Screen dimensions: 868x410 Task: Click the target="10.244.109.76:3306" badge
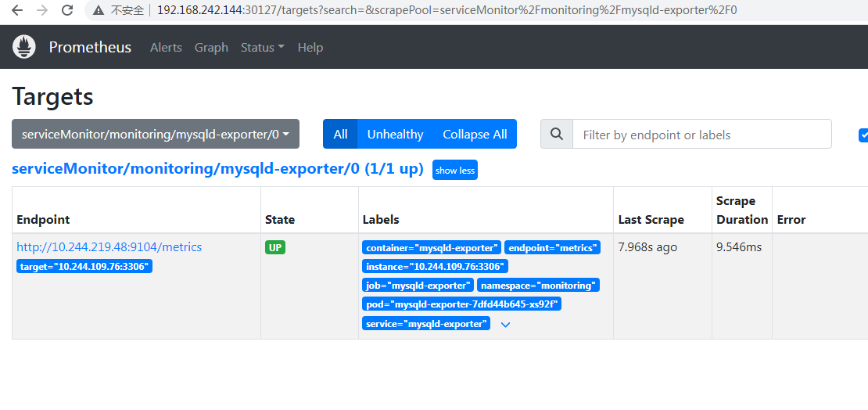click(84, 267)
